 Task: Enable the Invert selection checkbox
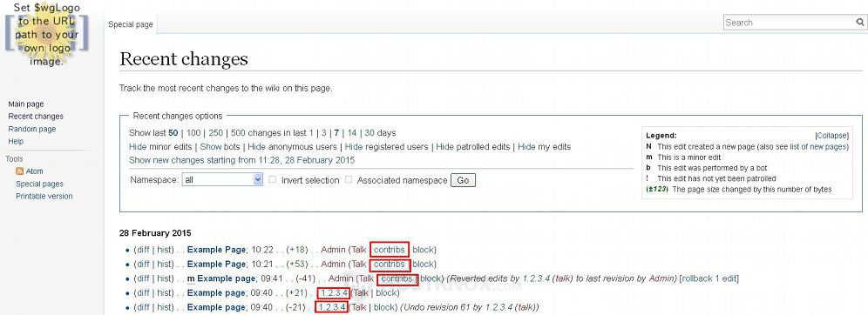(x=273, y=179)
